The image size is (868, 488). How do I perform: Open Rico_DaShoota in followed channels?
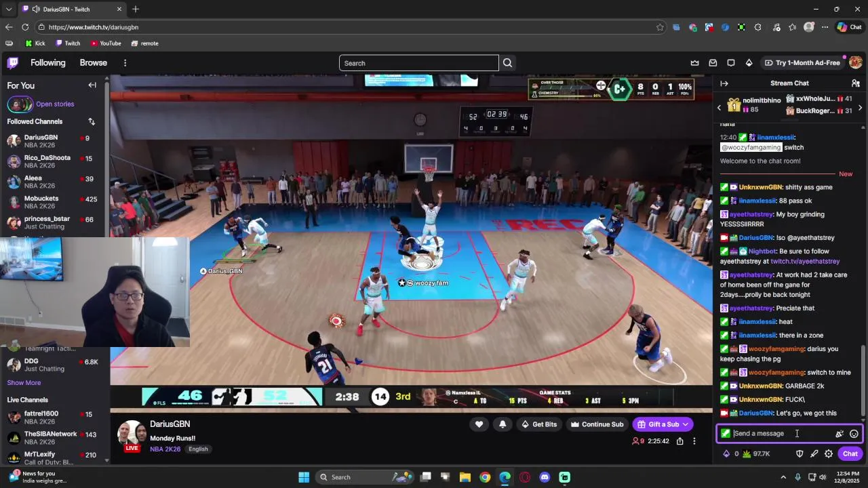point(53,161)
